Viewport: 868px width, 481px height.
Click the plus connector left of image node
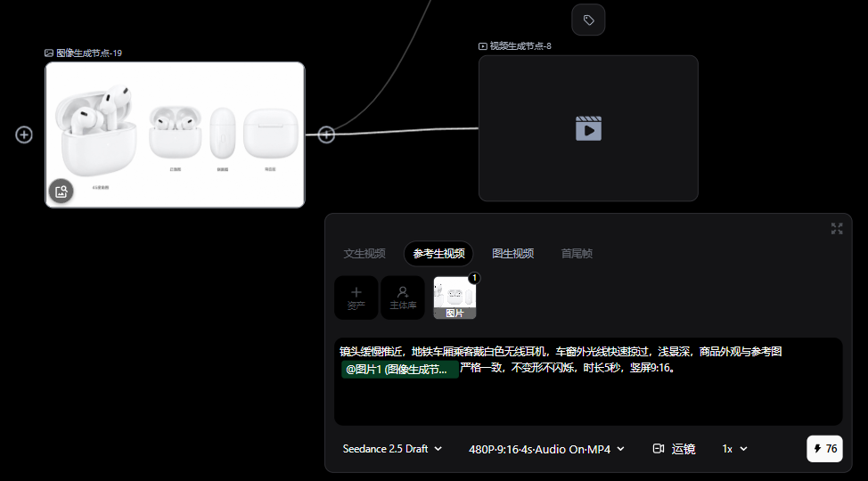(24, 135)
